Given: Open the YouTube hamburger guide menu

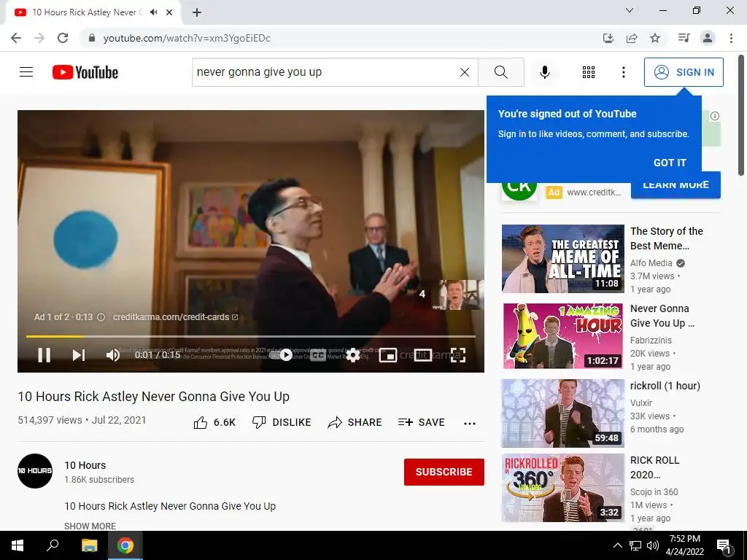Looking at the screenshot, I should [26, 72].
